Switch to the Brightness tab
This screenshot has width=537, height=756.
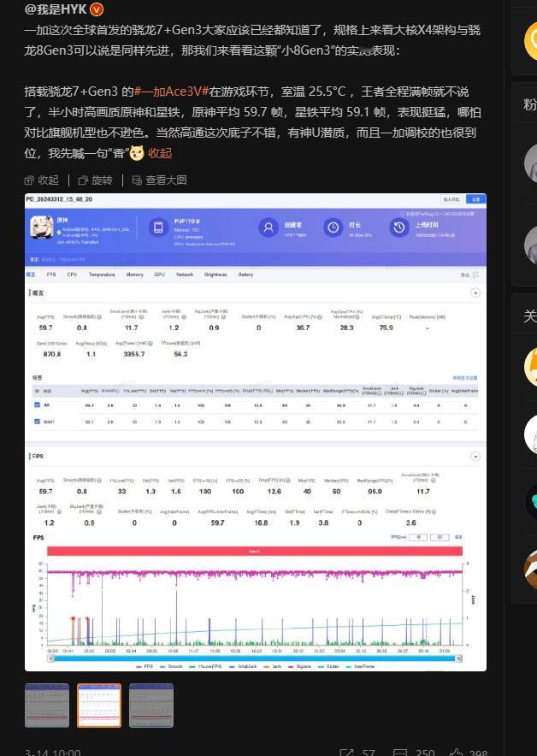click(x=215, y=275)
